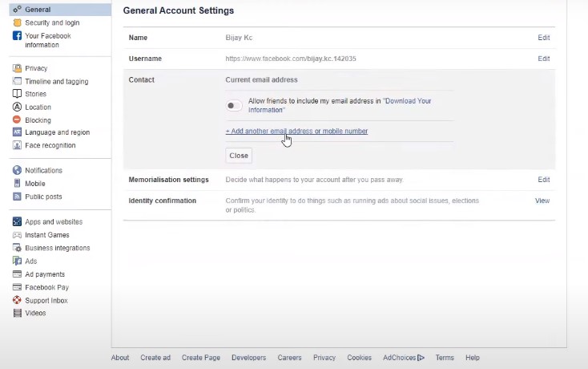
Task: Open Apps and websites settings
Action: click(x=54, y=222)
